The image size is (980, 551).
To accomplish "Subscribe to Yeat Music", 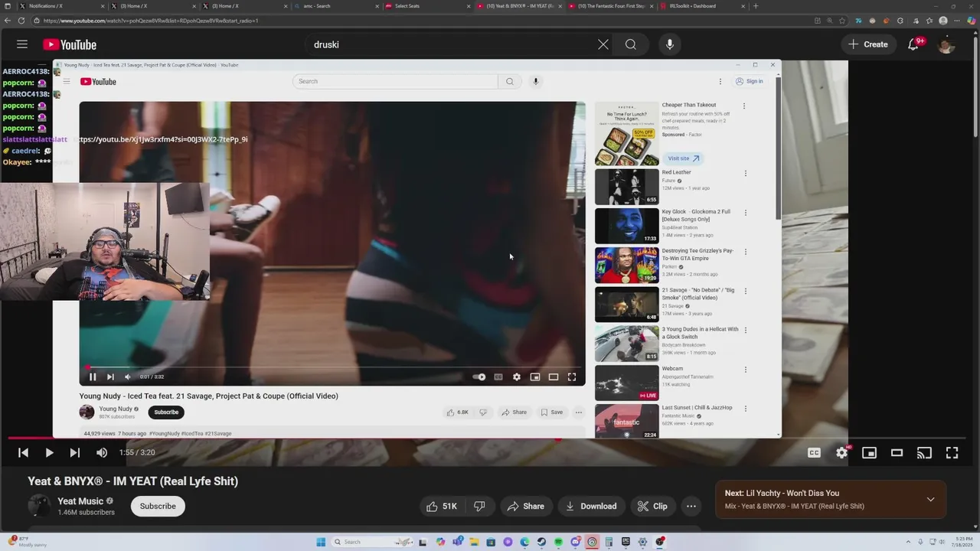I will 158,506.
